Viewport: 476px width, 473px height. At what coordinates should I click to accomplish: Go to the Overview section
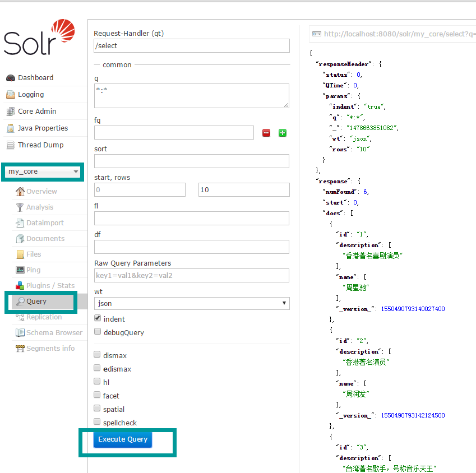coord(41,192)
